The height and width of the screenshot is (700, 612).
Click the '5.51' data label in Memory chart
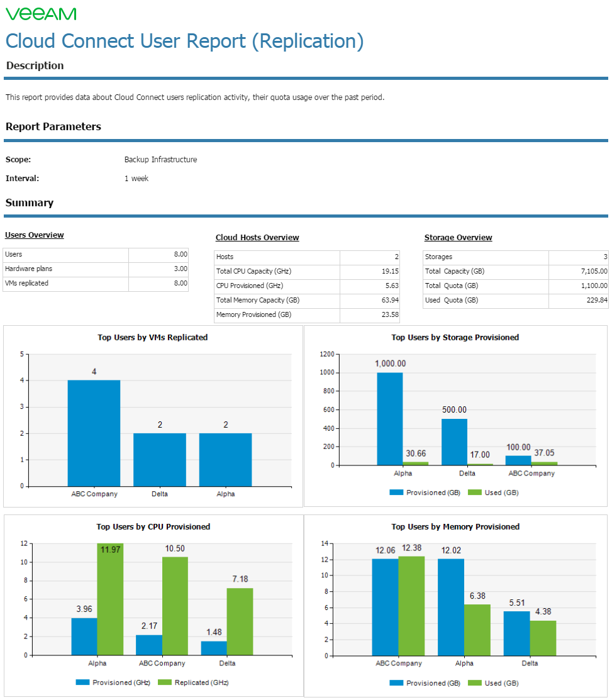point(517,603)
